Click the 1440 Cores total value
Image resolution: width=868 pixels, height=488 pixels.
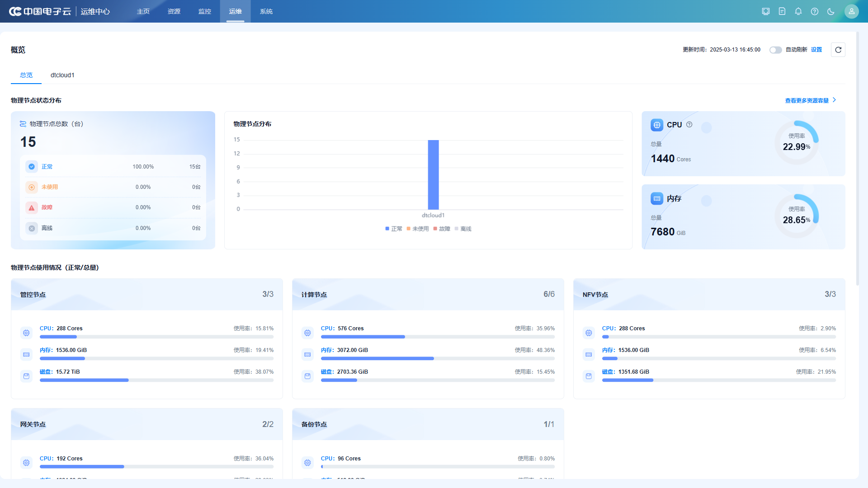(x=671, y=159)
